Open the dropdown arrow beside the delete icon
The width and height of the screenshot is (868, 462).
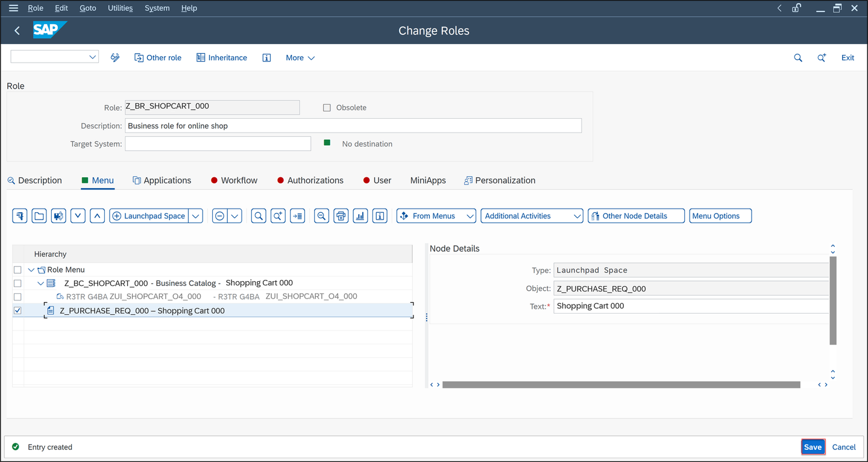(x=235, y=216)
